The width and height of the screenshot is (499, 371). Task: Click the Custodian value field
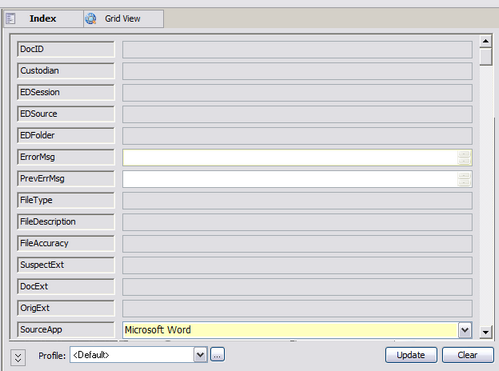[297, 71]
